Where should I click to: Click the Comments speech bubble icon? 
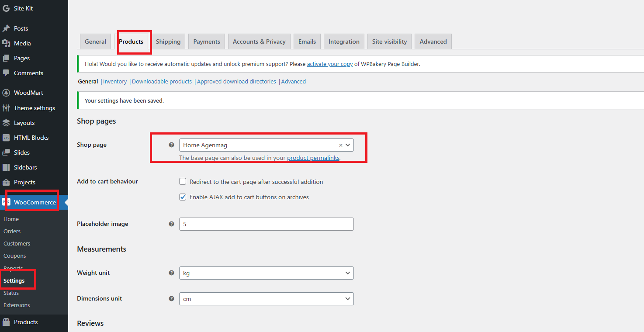tap(6, 73)
